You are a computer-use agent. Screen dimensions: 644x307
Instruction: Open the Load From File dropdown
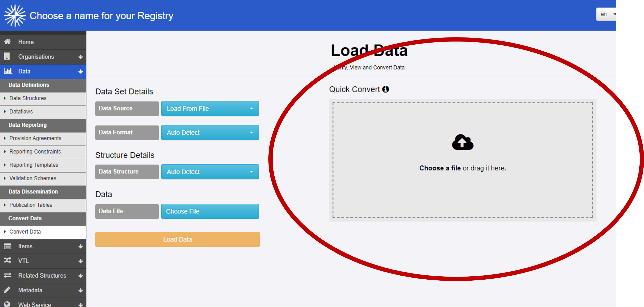point(210,108)
